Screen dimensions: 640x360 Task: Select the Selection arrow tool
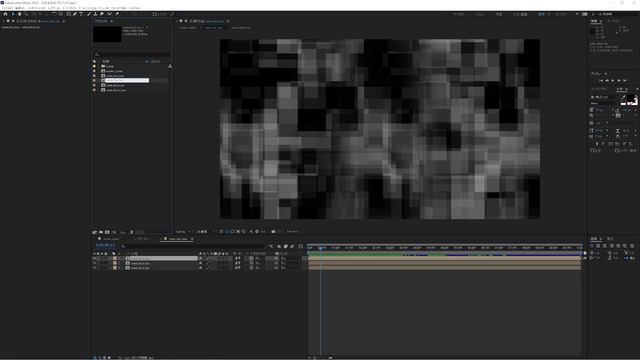(x=13, y=14)
